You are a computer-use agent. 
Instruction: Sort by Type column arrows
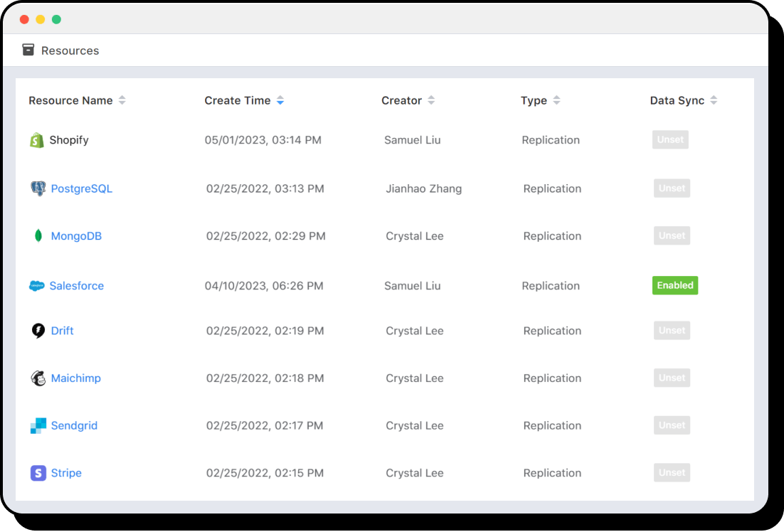click(556, 100)
